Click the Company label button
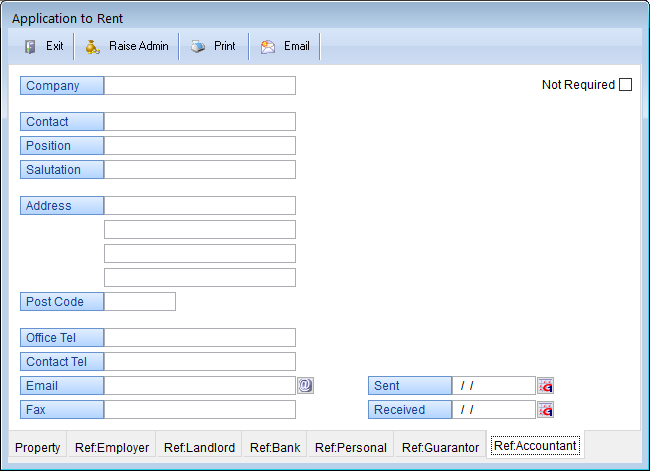This screenshot has height=471, width=650. click(x=62, y=85)
